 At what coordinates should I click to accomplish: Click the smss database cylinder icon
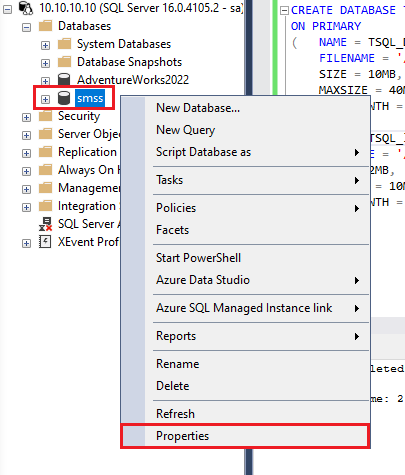pos(64,98)
